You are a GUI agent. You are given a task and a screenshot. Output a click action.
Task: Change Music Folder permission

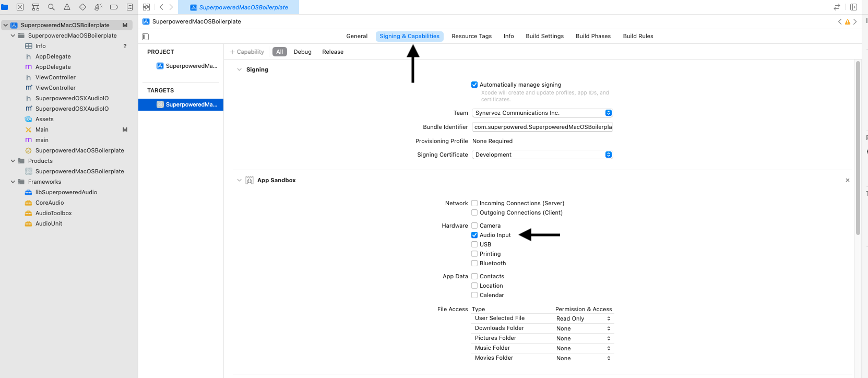pos(583,348)
